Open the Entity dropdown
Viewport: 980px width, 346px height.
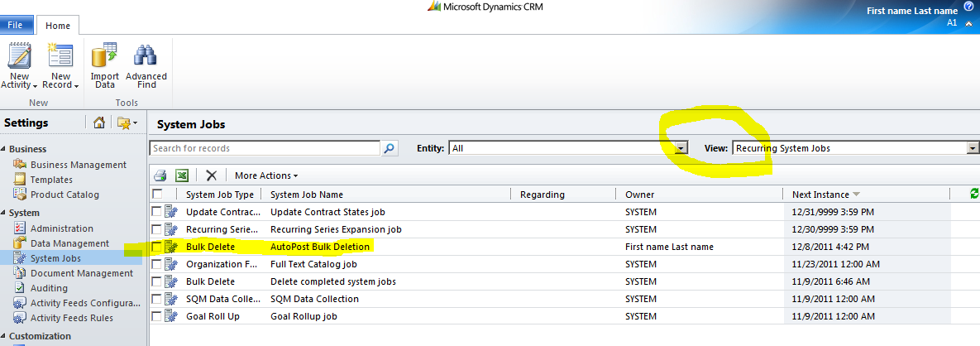point(681,148)
